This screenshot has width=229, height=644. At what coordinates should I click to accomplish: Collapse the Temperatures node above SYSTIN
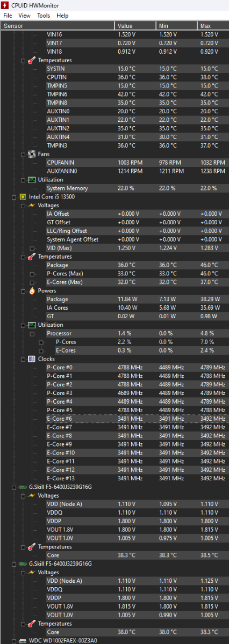pos(23,61)
